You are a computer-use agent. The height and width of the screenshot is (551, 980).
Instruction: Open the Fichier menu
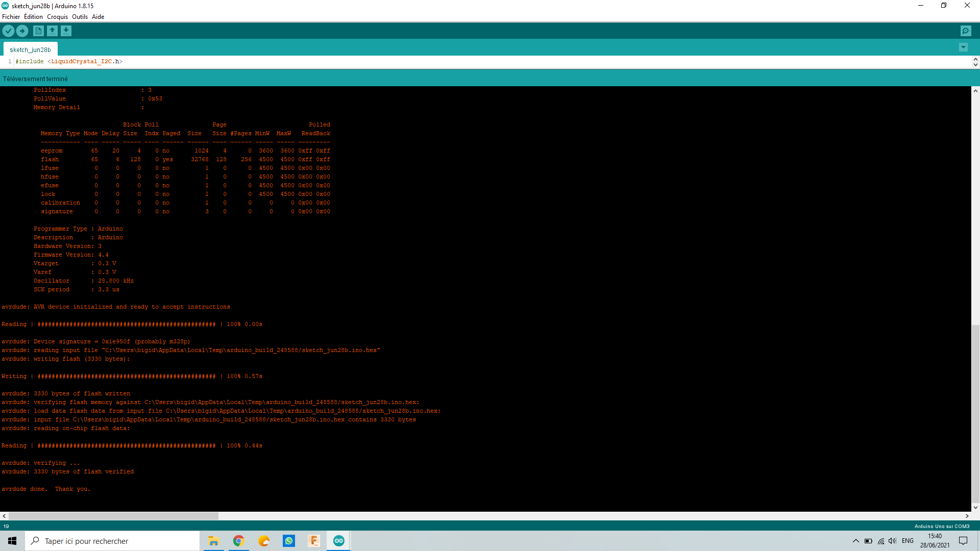tap(11, 17)
